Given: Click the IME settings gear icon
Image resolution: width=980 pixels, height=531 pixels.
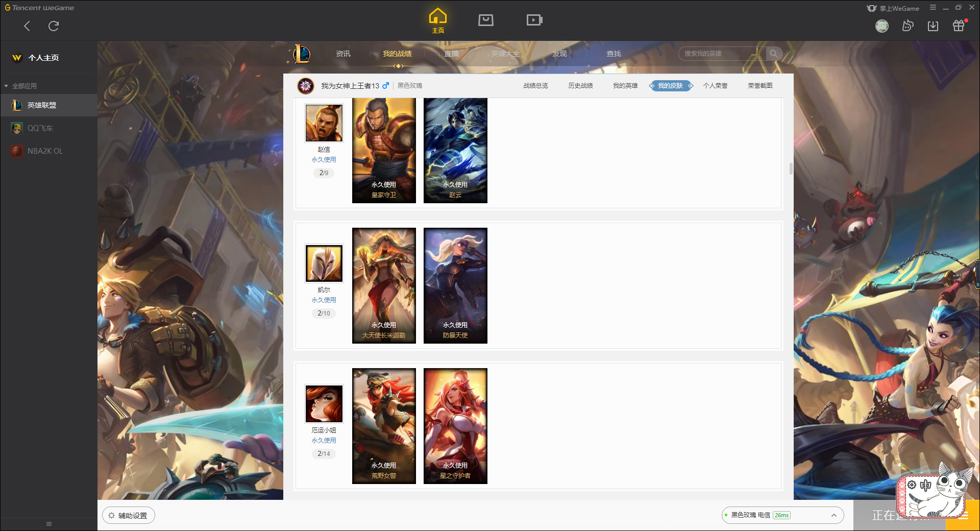Looking at the screenshot, I should [912, 485].
